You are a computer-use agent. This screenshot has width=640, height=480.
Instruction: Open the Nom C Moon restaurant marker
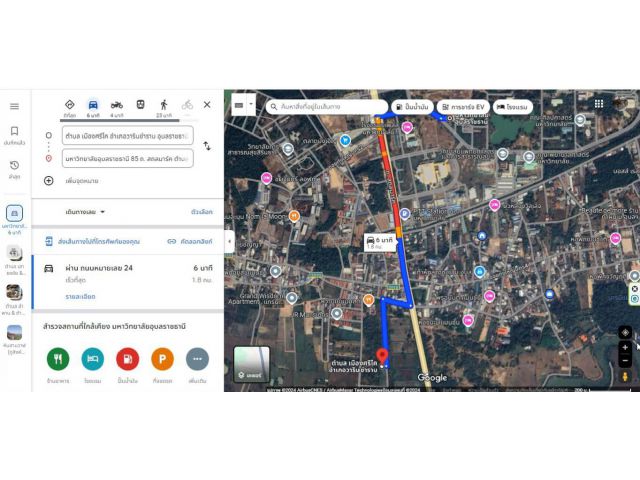click(294, 216)
